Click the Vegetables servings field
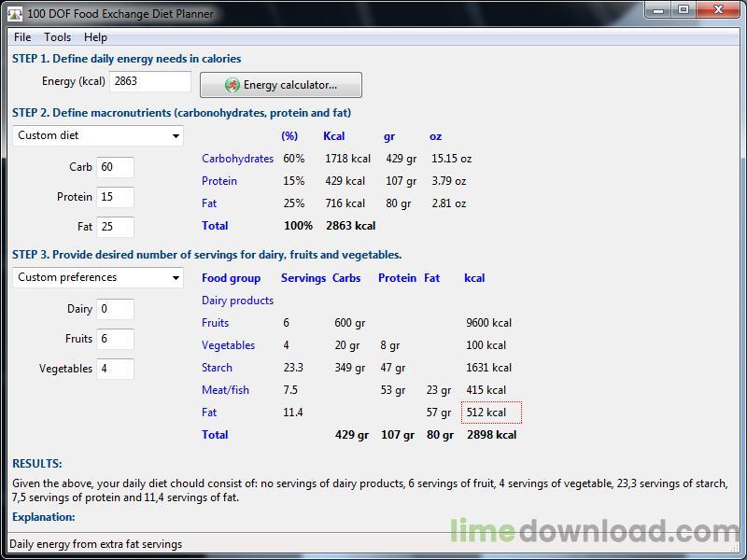Screen dimensions: 747x560 click(x=115, y=369)
